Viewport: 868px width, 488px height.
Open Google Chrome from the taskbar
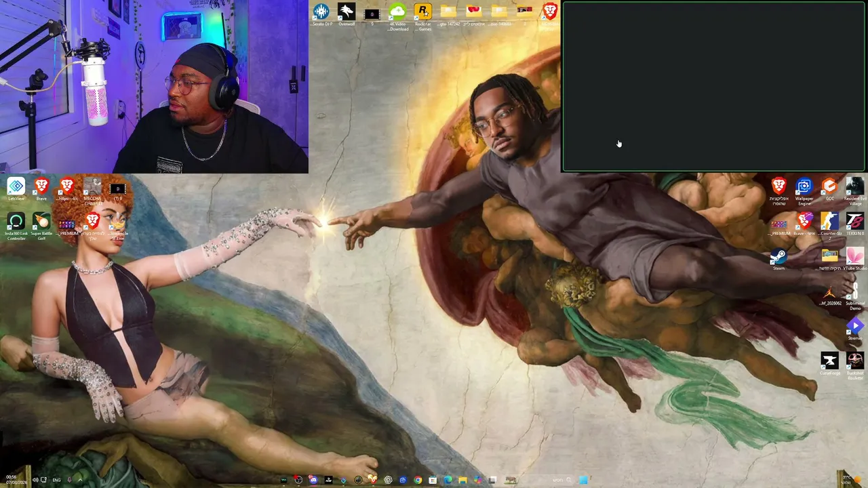pyautogui.click(x=418, y=480)
